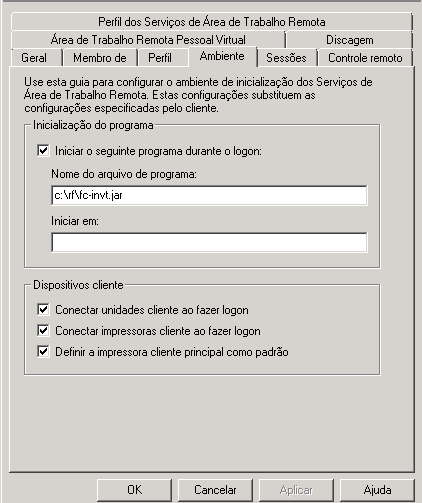422x503 pixels.
Task: Toggle Definir a impressora cliente principal como padrão
Action: click(43, 352)
